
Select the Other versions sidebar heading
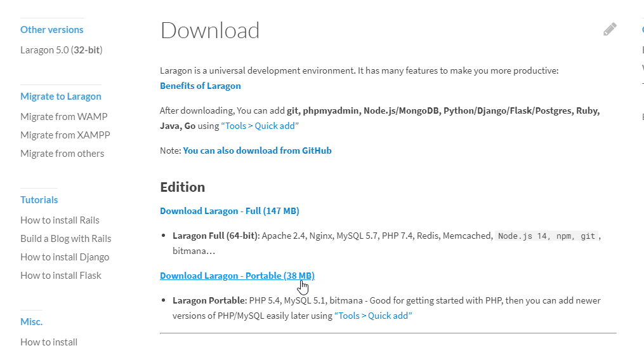51,30
